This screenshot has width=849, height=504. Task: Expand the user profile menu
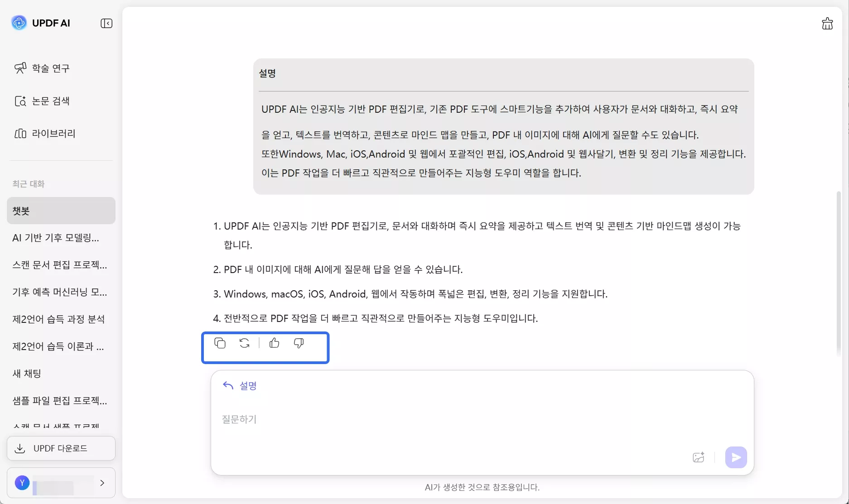(x=102, y=483)
